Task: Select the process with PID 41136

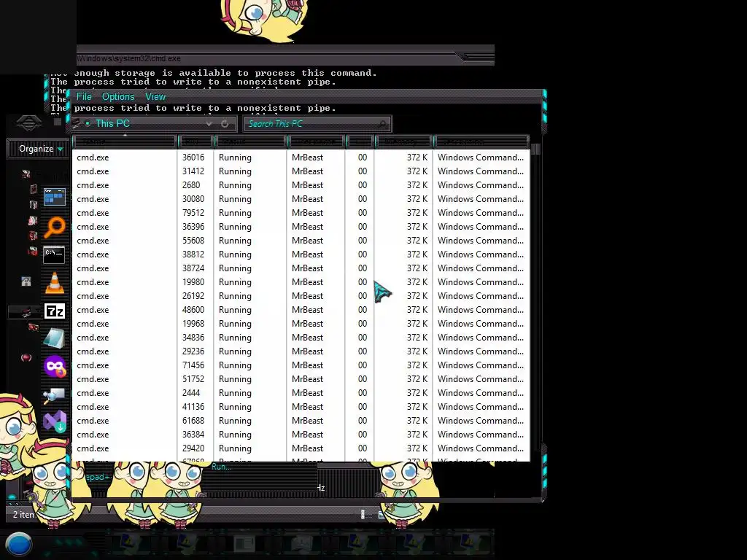Action: tap(301, 407)
